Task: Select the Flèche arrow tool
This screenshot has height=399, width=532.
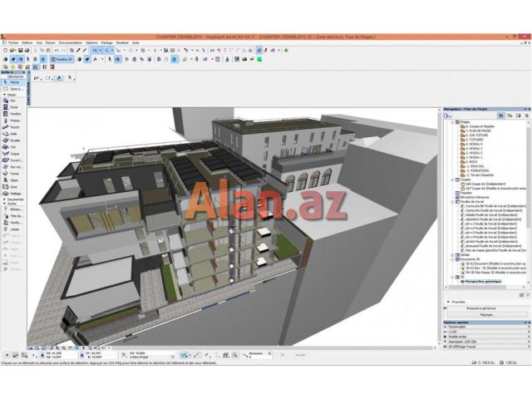Action: [13, 82]
